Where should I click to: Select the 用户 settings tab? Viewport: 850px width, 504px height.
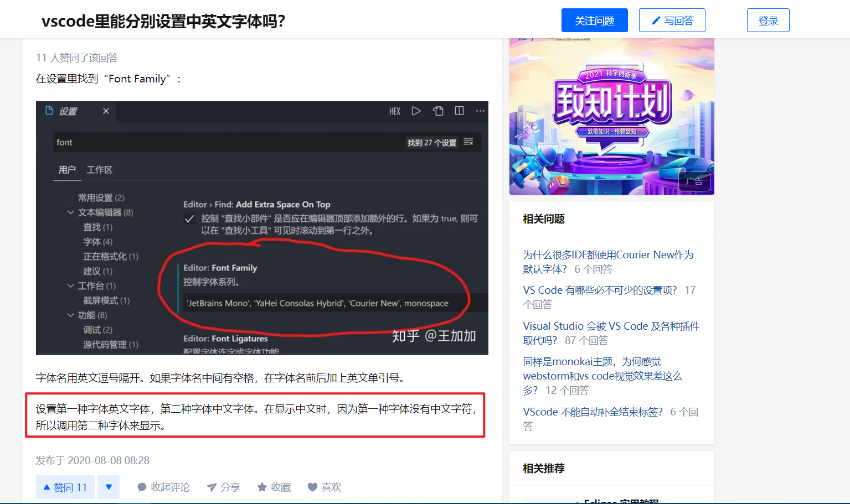point(67,170)
